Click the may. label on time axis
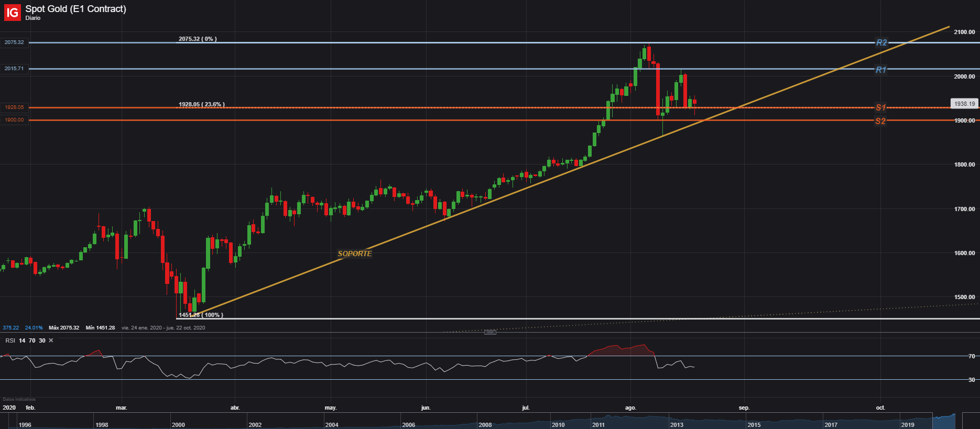 [x=331, y=408]
